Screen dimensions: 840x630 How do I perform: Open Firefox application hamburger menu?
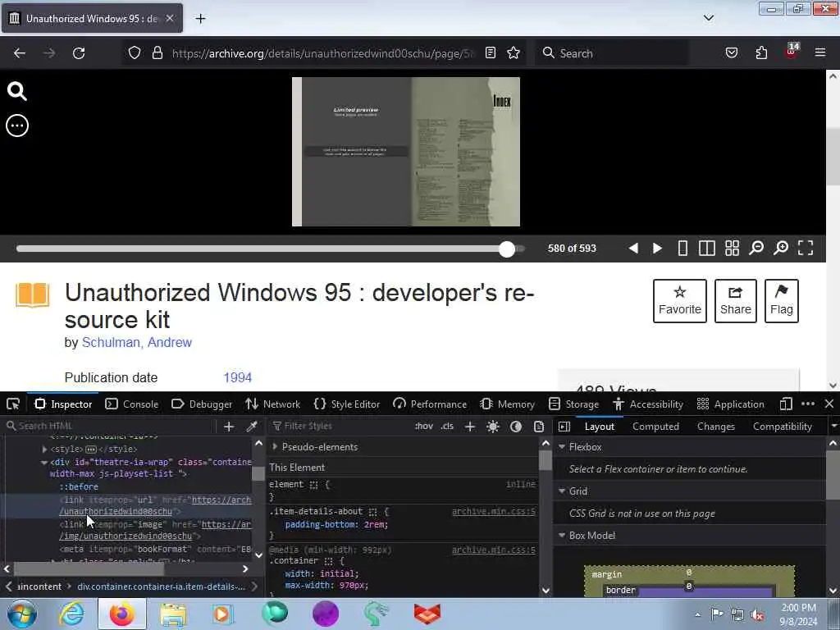[820, 52]
